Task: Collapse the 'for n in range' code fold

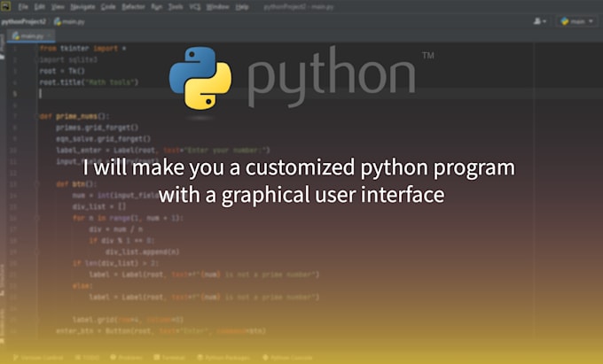Action: (x=37, y=218)
